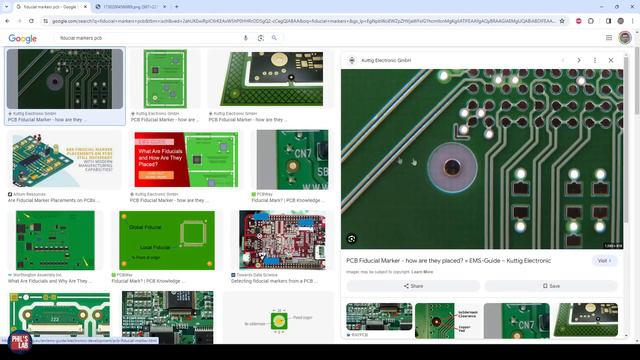Open related black PCB with mesh thumbnail

click(x=586, y=320)
